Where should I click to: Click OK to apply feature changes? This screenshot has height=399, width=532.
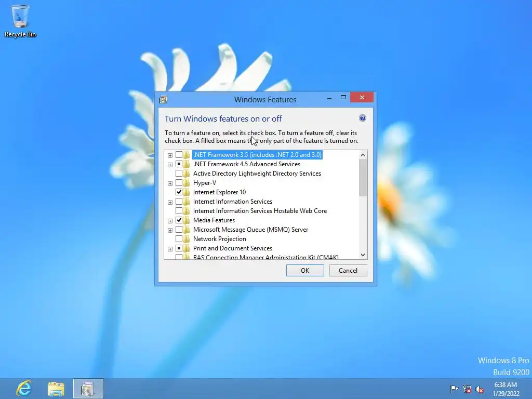click(x=305, y=270)
